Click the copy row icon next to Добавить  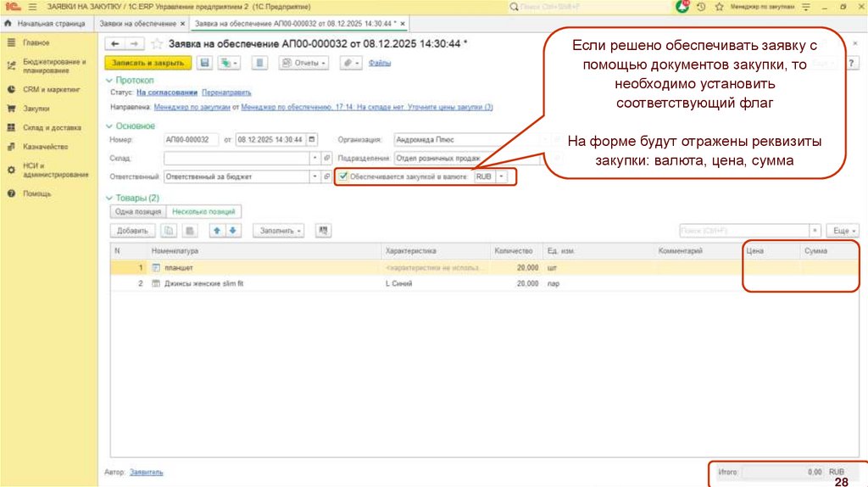[170, 230]
